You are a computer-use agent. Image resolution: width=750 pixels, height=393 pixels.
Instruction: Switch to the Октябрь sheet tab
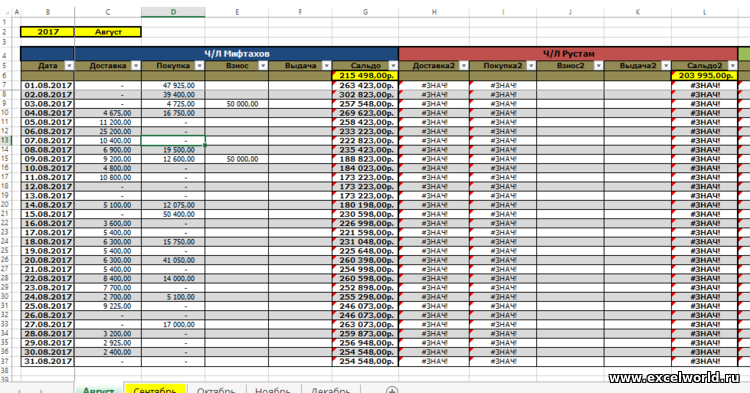216,389
